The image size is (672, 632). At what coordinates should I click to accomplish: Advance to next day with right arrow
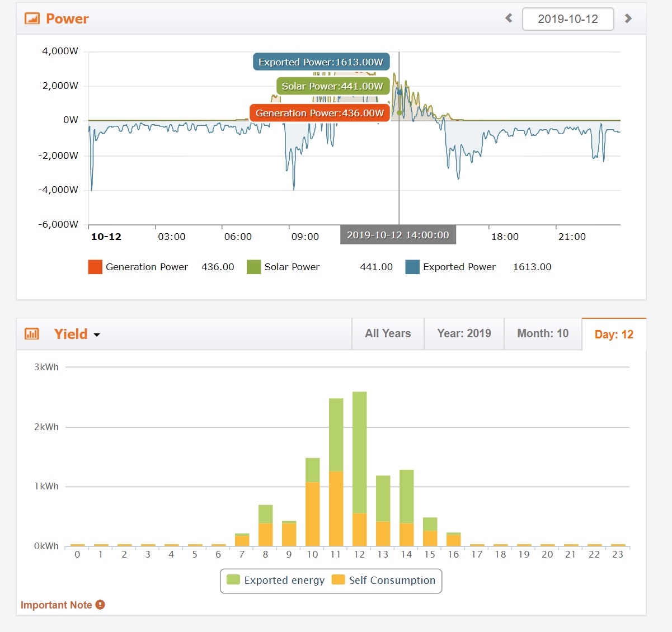tap(628, 18)
